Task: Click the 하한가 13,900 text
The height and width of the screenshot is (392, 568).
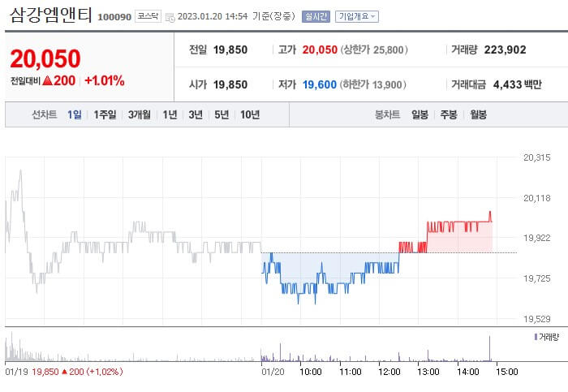Action: tap(372, 84)
